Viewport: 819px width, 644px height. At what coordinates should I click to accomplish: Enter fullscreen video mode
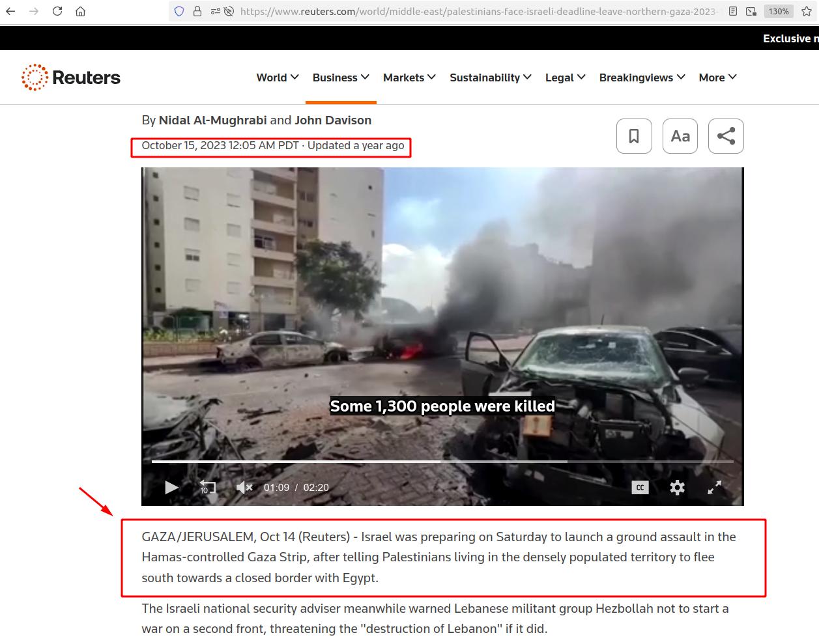coord(715,488)
